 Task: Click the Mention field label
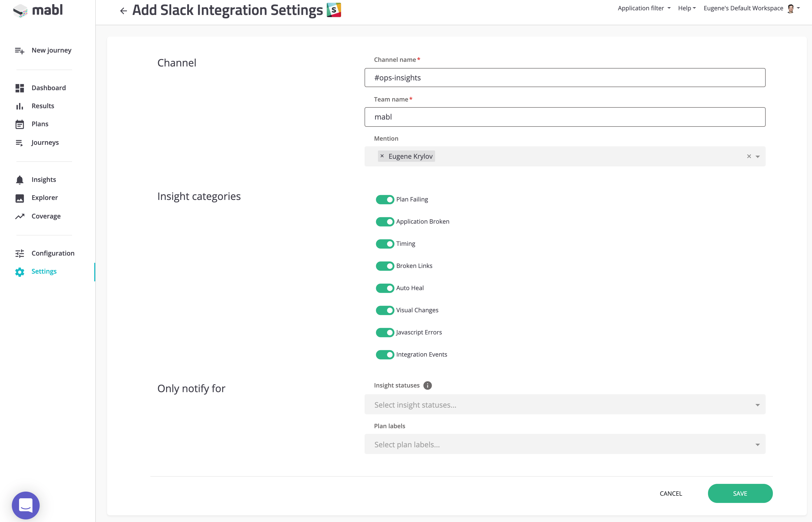click(x=386, y=138)
